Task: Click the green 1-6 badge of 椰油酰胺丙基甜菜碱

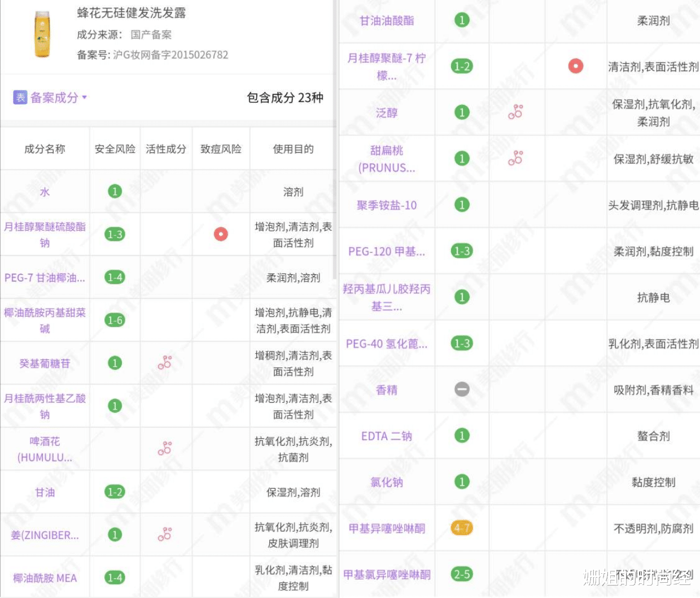Action: tap(115, 320)
